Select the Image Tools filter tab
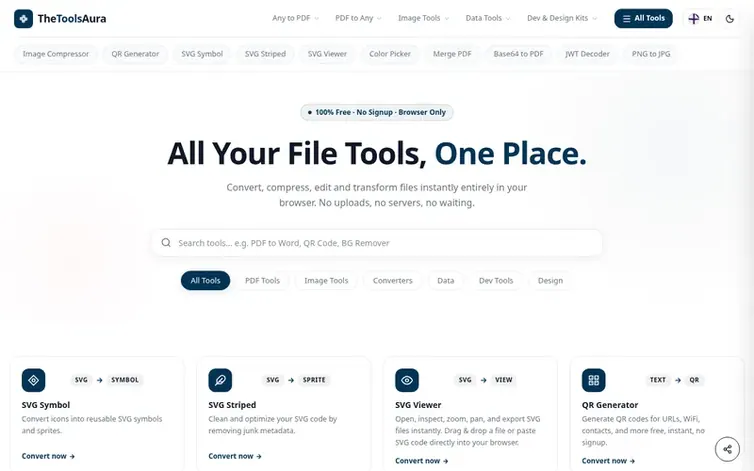Screen dimensions: 754x471 (x=326, y=280)
